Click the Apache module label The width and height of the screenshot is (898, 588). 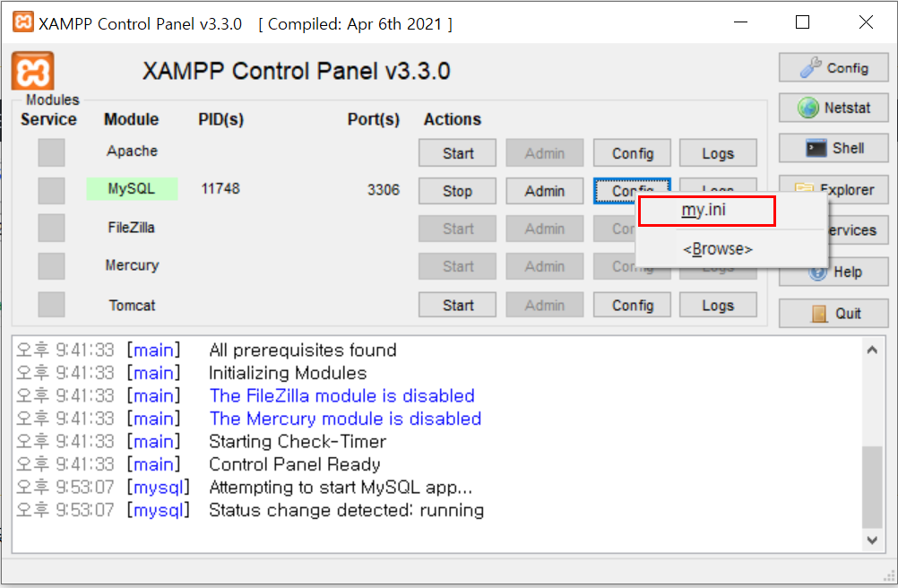pos(132,151)
